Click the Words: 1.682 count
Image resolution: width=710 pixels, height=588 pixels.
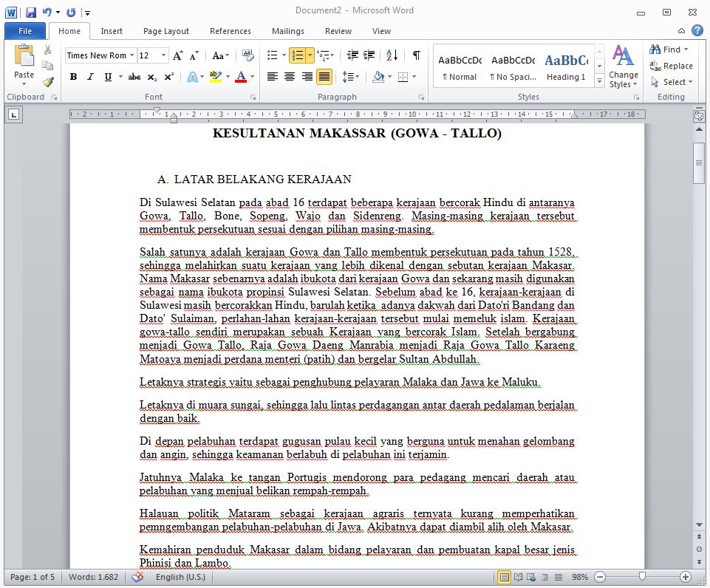click(93, 577)
